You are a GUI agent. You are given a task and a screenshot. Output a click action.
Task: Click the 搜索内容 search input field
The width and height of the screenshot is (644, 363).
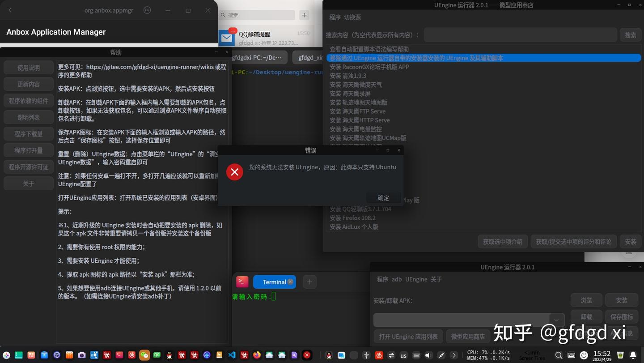pyautogui.click(x=520, y=34)
